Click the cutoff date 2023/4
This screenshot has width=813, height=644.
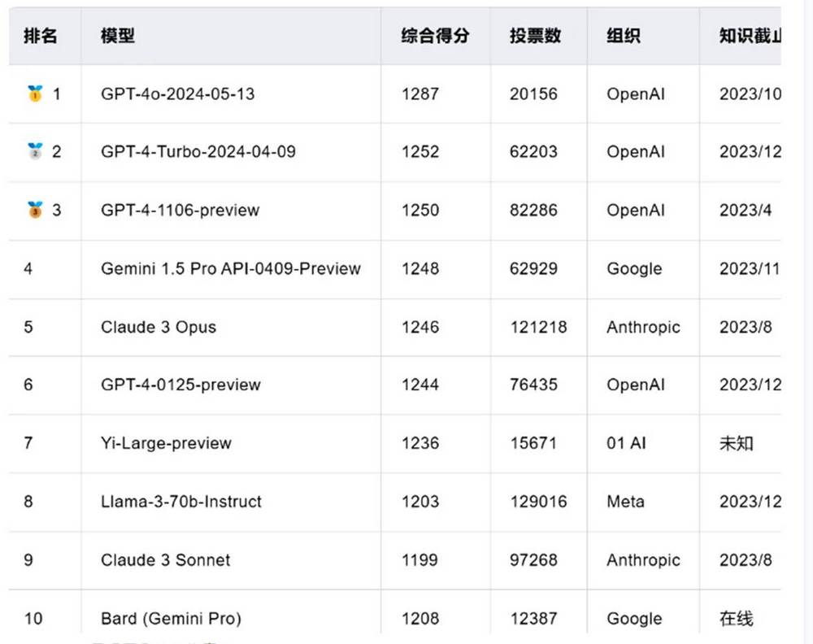pyautogui.click(x=745, y=210)
